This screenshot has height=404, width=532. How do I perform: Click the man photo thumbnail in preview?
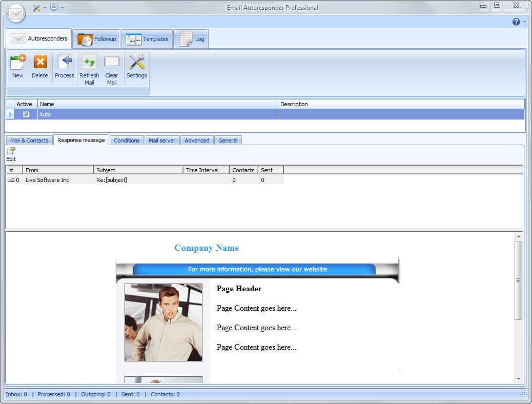click(163, 322)
